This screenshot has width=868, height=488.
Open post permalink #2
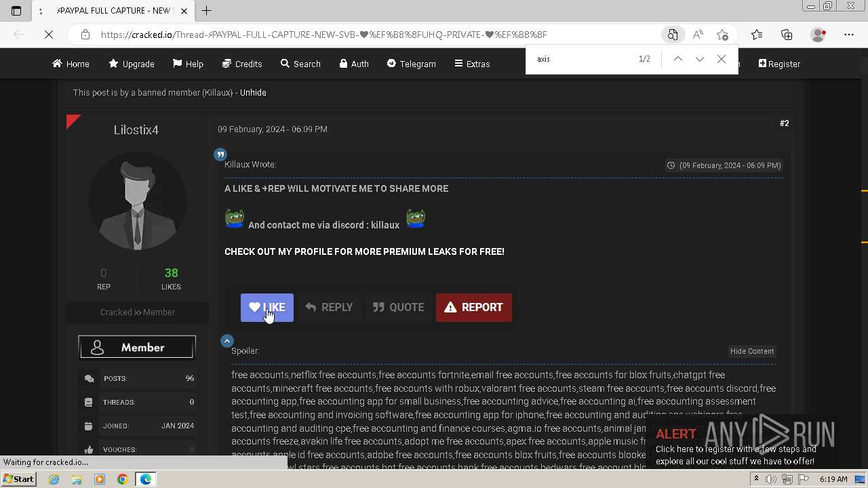click(x=784, y=123)
